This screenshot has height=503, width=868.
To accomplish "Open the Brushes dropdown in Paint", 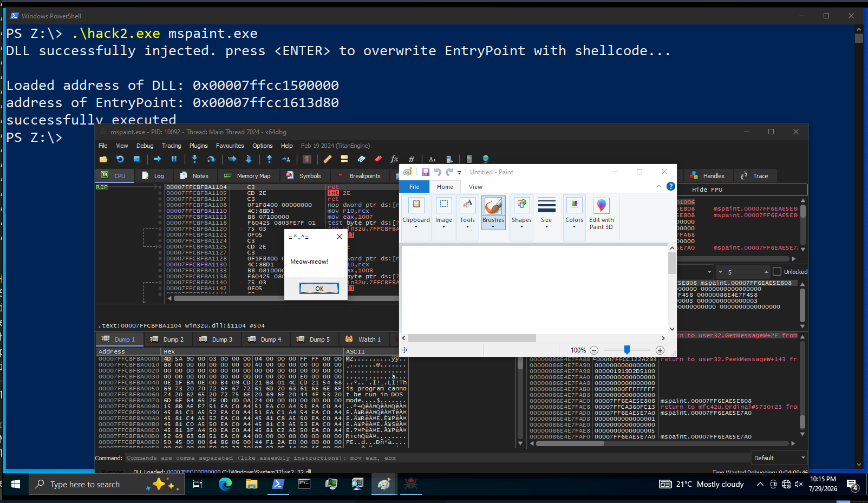I will tap(493, 224).
